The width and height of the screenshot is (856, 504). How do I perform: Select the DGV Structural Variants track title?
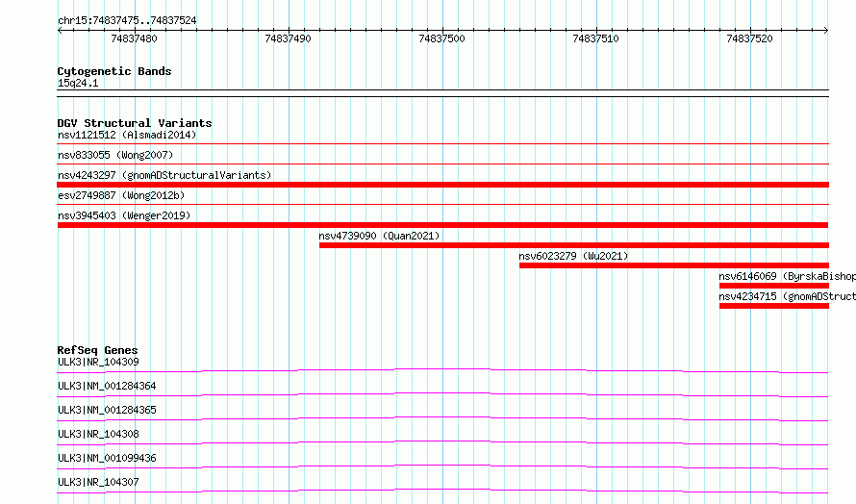pos(135,123)
